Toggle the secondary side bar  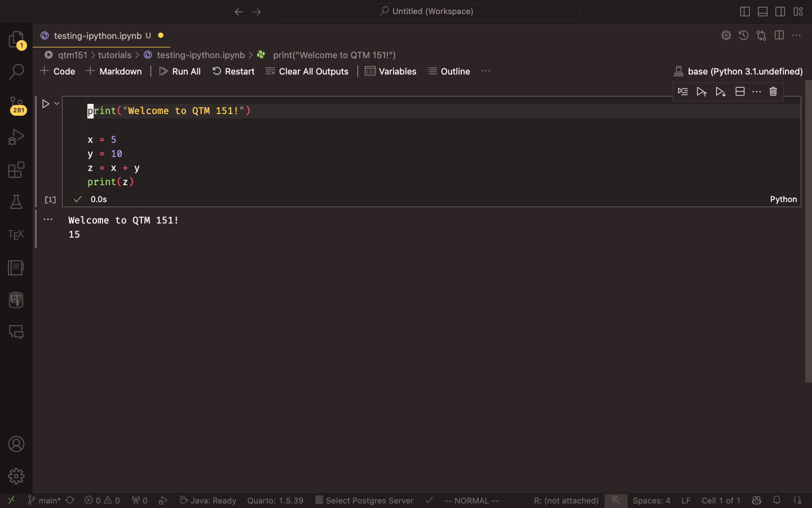[x=780, y=11]
